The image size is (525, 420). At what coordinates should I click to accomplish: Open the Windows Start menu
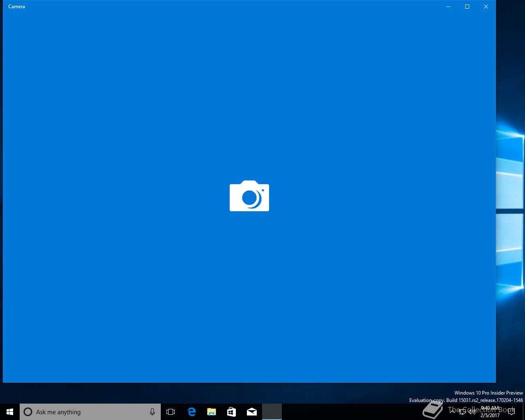[x=10, y=412]
